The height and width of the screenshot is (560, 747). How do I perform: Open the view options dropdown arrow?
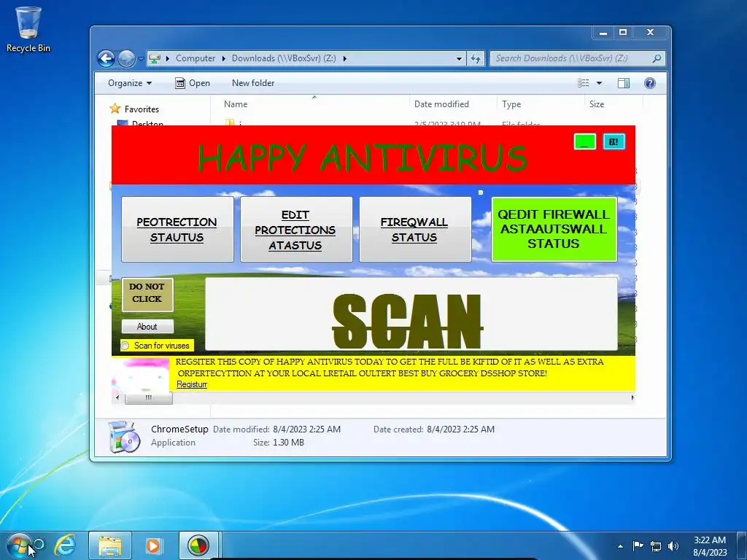[x=600, y=83]
